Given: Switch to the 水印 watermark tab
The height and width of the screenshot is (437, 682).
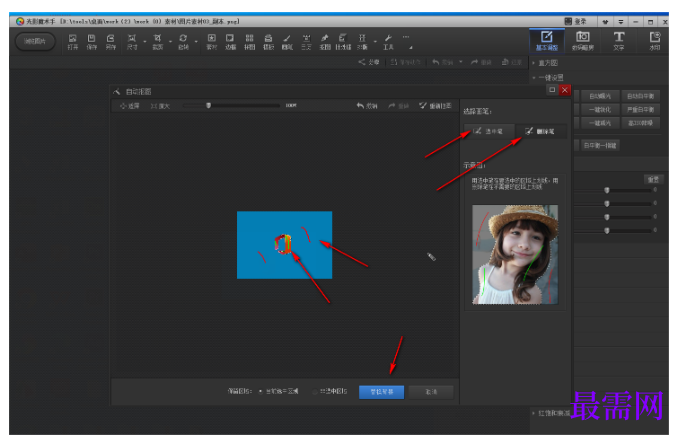Looking at the screenshot, I should pyautogui.click(x=655, y=41).
